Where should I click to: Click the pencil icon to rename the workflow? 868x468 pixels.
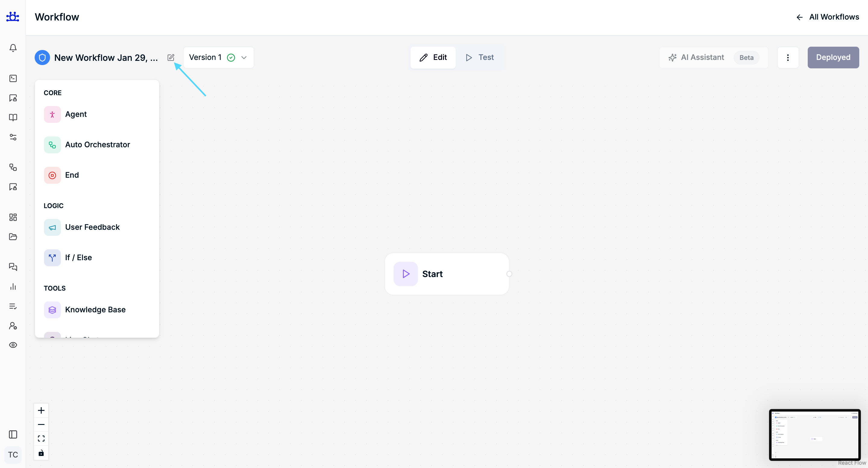point(171,58)
